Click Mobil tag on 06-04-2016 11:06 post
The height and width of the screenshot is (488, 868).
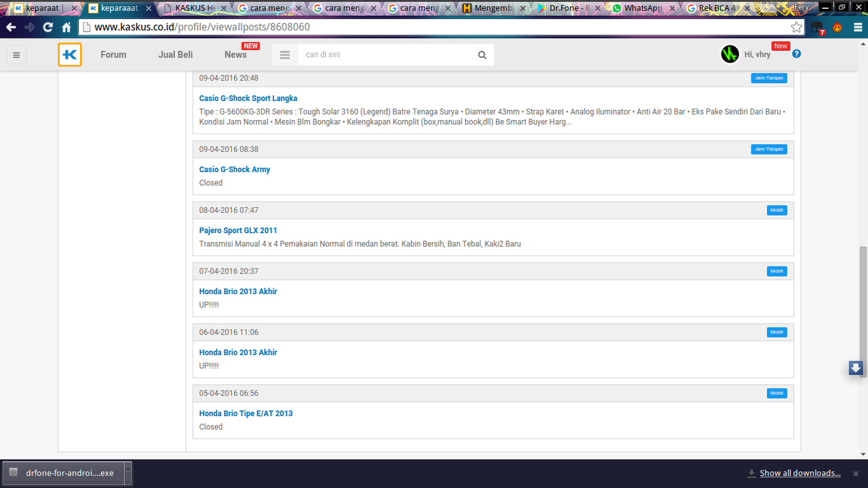tap(777, 332)
